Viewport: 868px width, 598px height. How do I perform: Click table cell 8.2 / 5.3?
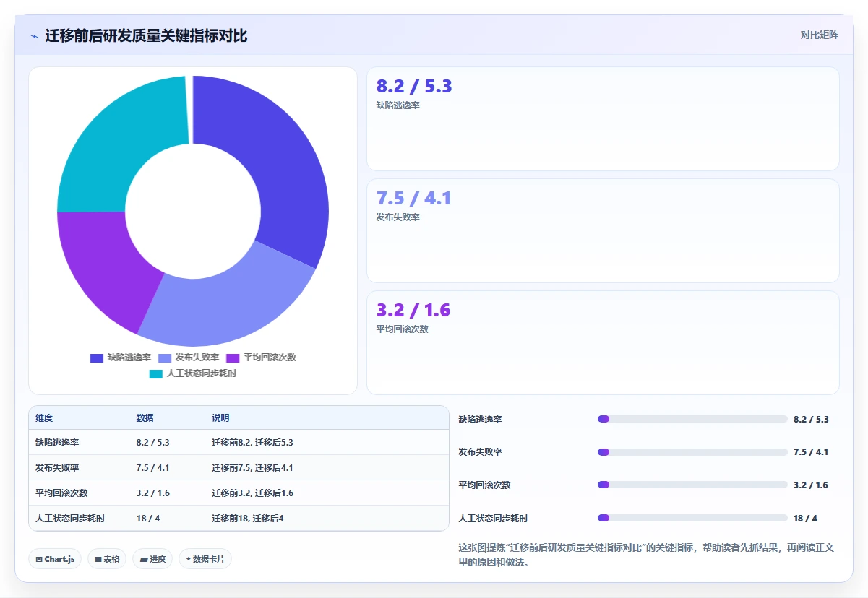152,443
